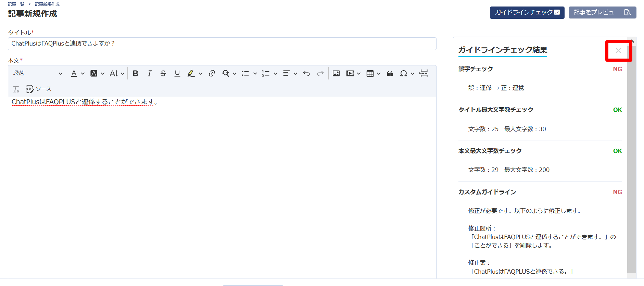This screenshot has height=286, width=644.
Task: Focus the タイトル input field
Action: click(222, 43)
